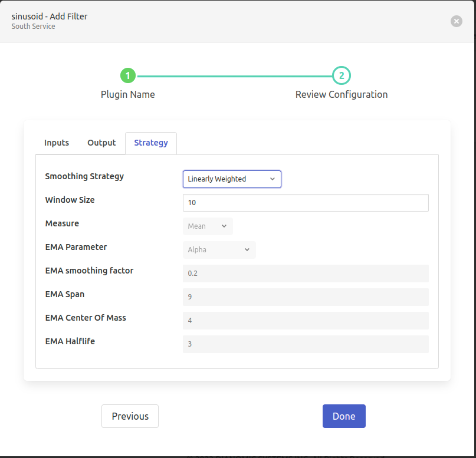This screenshot has width=476, height=458.
Task: Click the EMA Span value field
Action: pos(306,297)
